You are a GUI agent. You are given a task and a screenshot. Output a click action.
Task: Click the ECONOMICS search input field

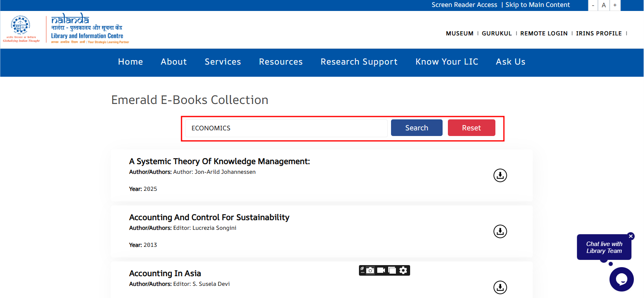point(286,128)
